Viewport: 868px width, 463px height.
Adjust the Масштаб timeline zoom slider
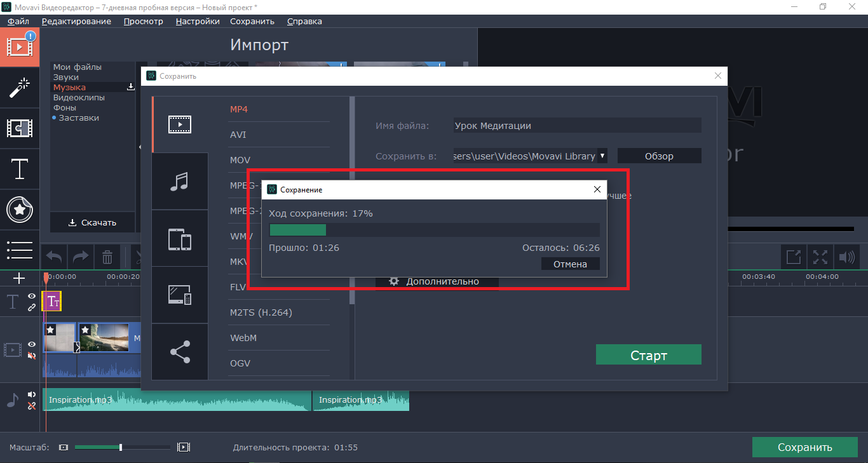point(121,447)
